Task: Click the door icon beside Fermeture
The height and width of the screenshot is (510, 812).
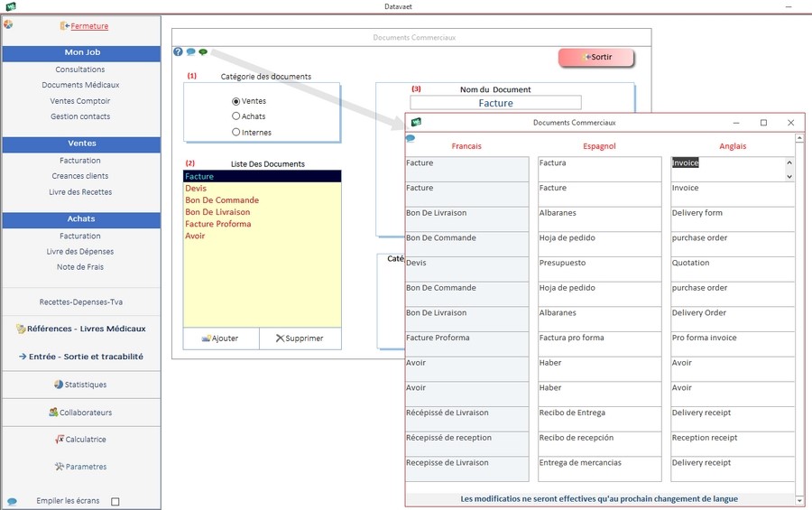Action: (65, 26)
